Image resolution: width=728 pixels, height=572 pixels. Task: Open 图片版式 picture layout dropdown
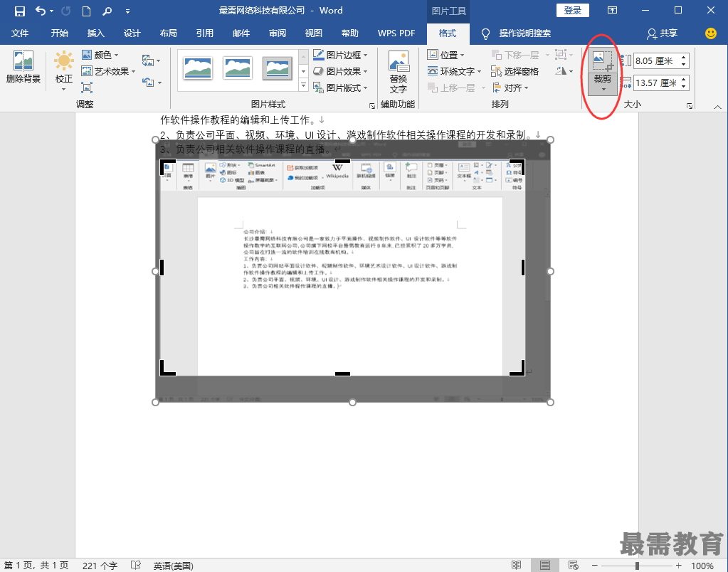point(340,88)
